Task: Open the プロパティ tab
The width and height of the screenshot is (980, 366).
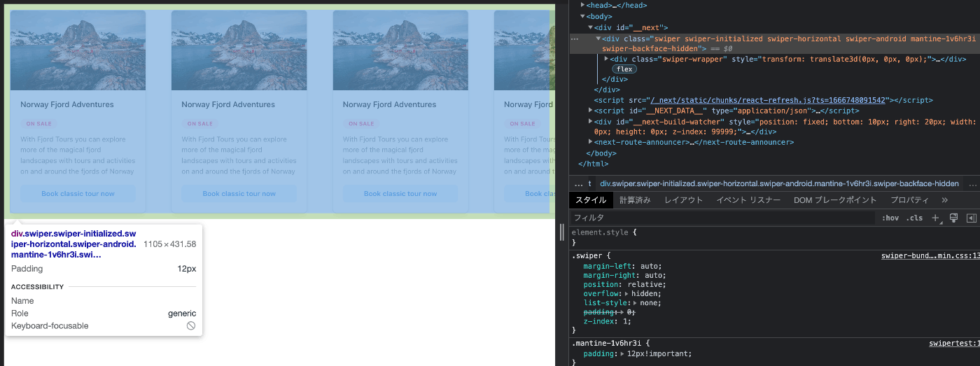Action: [x=909, y=200]
